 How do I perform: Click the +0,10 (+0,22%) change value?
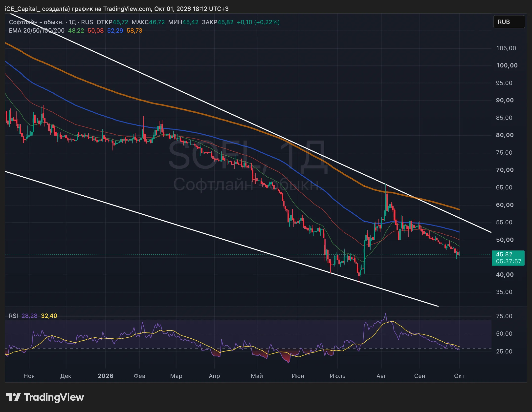258,22
